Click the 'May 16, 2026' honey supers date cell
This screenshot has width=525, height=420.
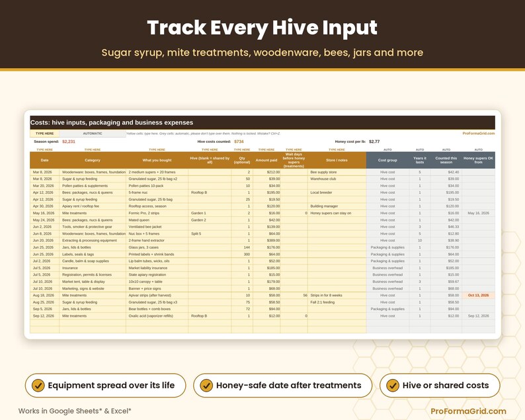coord(479,213)
